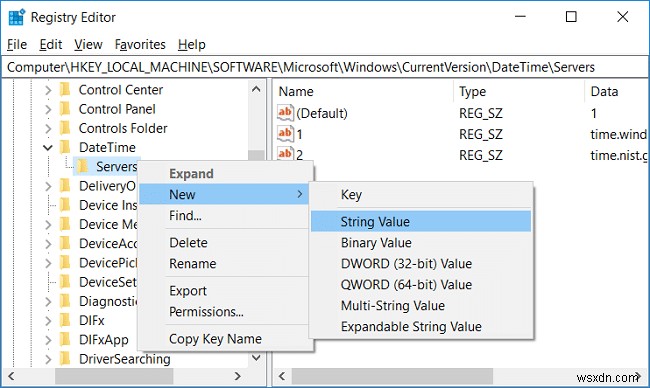Collapse the DateTime tree node
The image size is (650, 388).
48,148
